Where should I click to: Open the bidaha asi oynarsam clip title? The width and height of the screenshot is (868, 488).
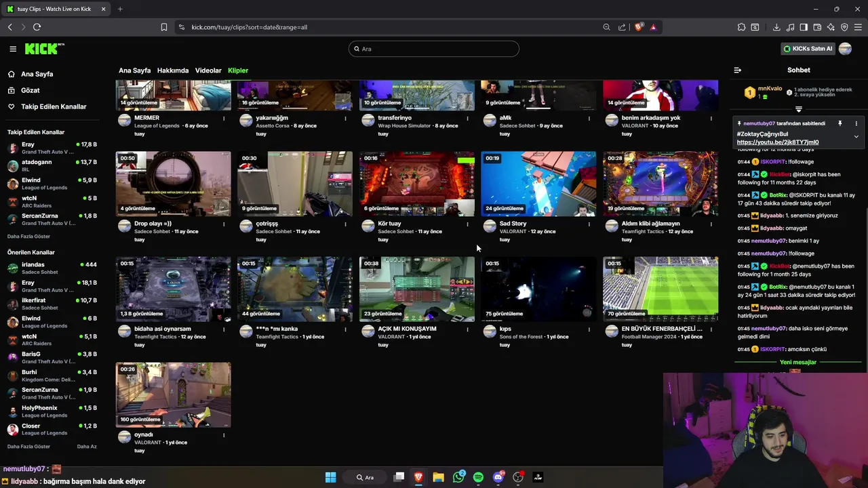(163, 329)
